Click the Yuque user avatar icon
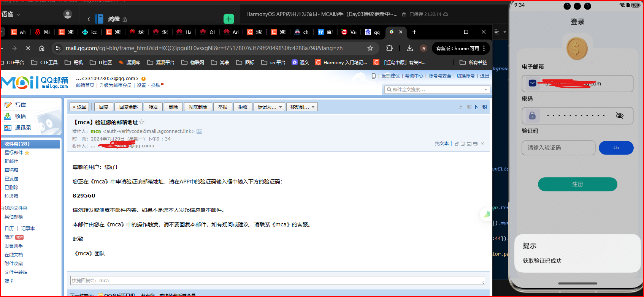 68,14
